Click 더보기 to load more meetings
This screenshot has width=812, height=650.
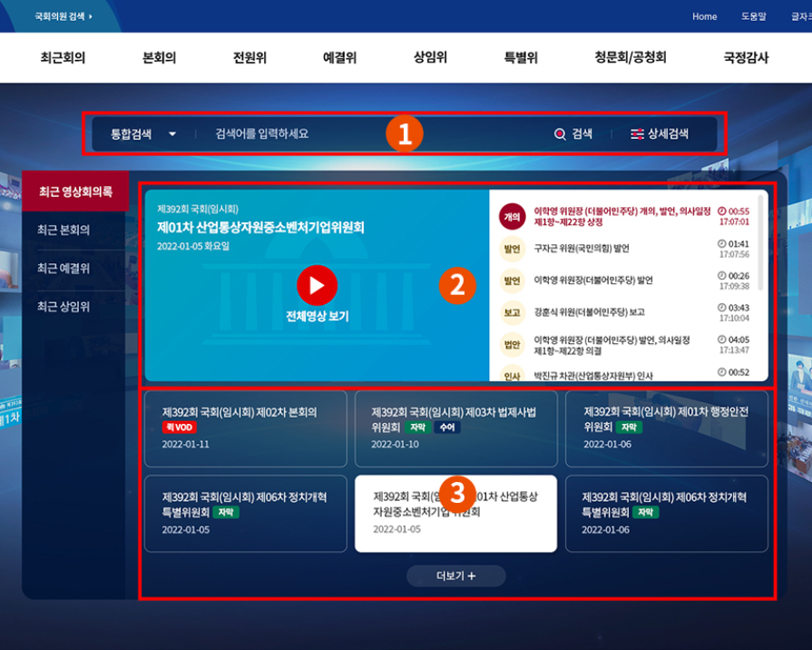click(x=455, y=575)
